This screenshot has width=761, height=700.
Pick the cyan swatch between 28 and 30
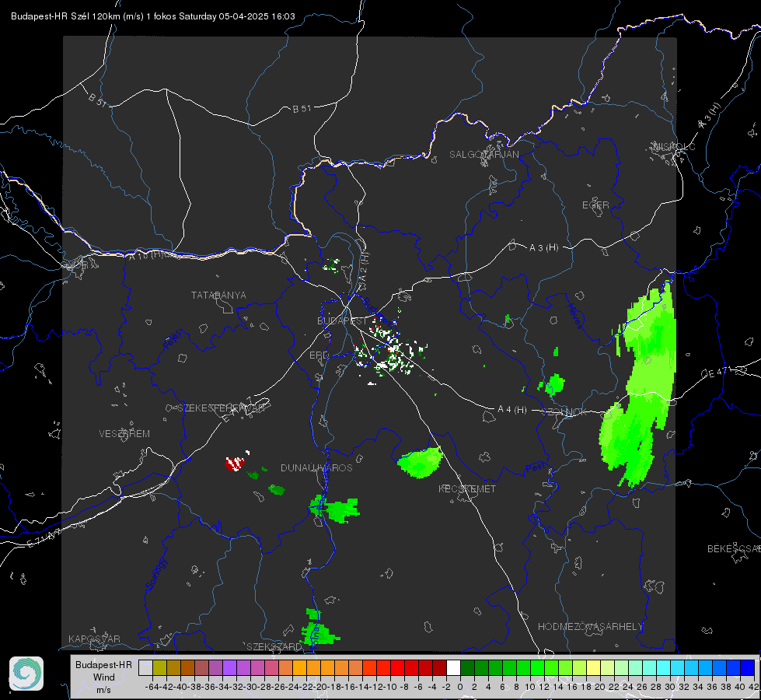[664, 667]
